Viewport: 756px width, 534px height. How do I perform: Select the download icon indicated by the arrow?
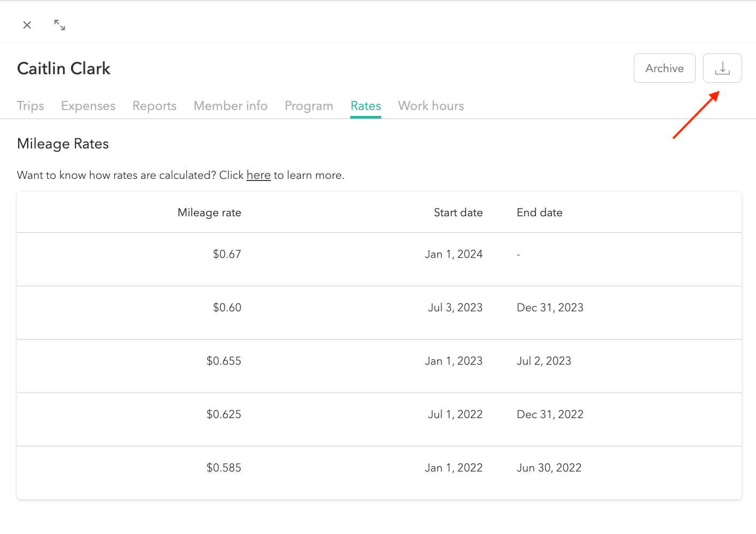pos(722,68)
